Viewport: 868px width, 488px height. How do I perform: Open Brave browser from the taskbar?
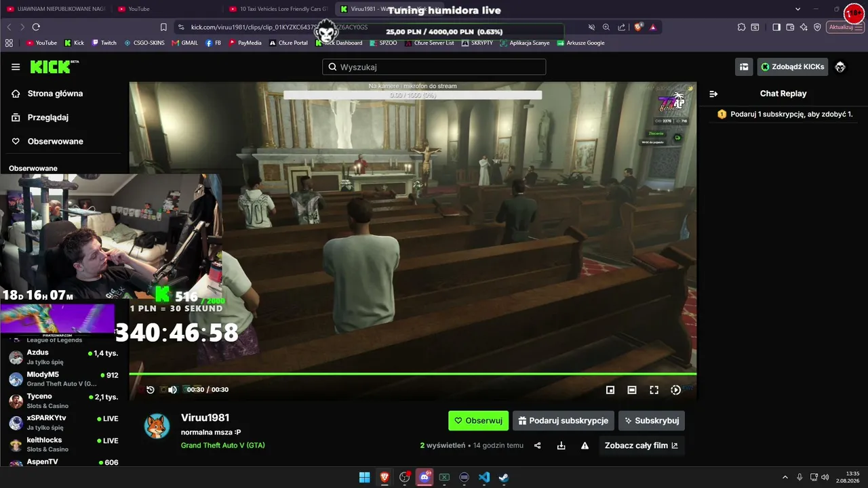coord(384,477)
